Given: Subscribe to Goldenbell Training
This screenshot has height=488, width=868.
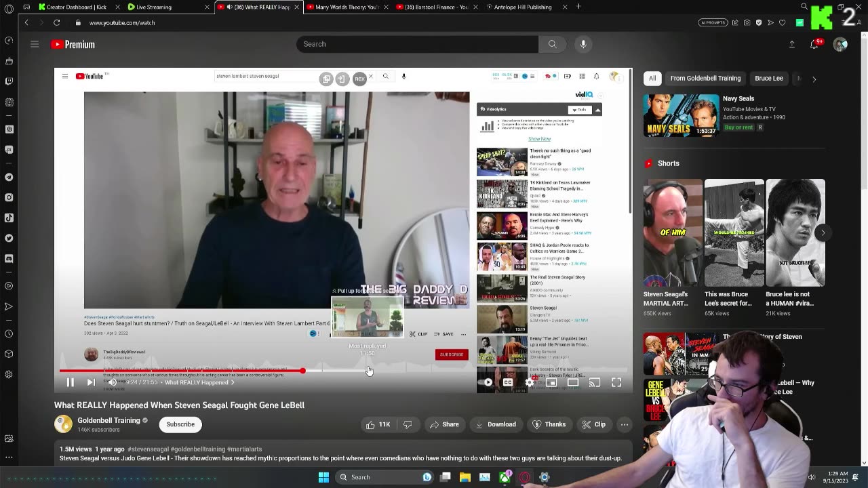Looking at the screenshot, I should pos(180,424).
